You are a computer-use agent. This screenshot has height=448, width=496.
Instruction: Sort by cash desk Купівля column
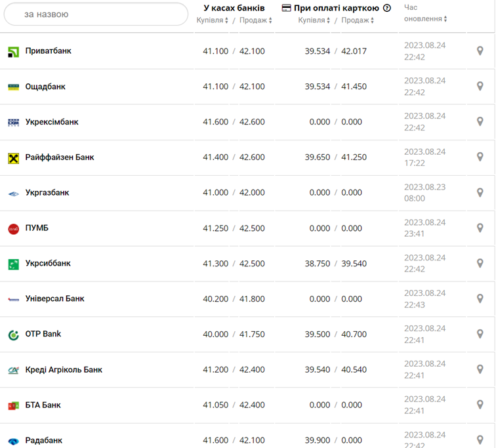pyautogui.click(x=213, y=20)
